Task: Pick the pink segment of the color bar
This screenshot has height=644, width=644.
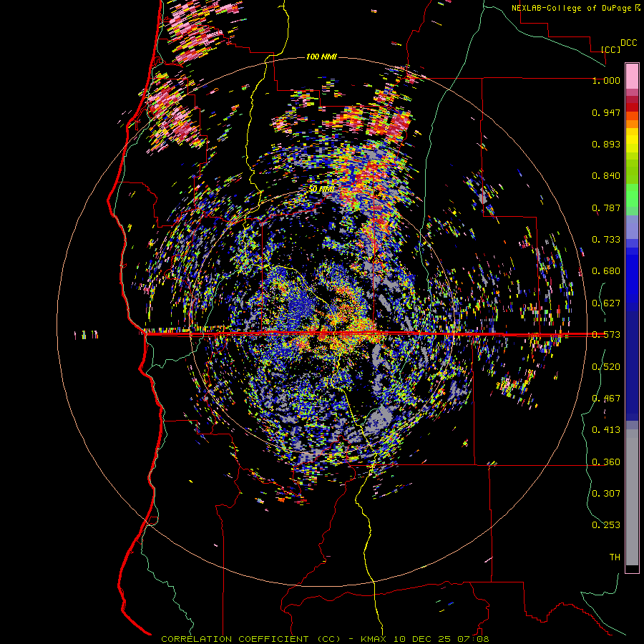Action: (x=632, y=76)
